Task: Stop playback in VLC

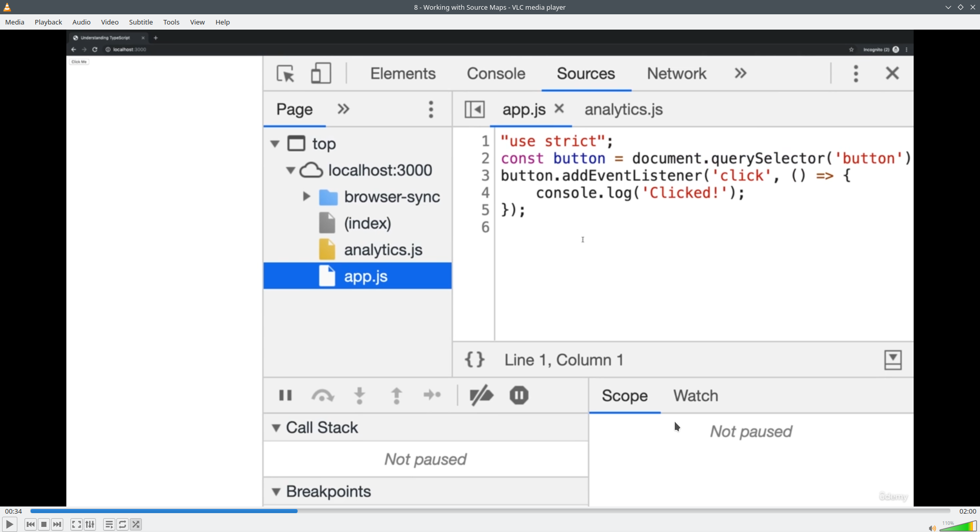Action: pyautogui.click(x=44, y=524)
